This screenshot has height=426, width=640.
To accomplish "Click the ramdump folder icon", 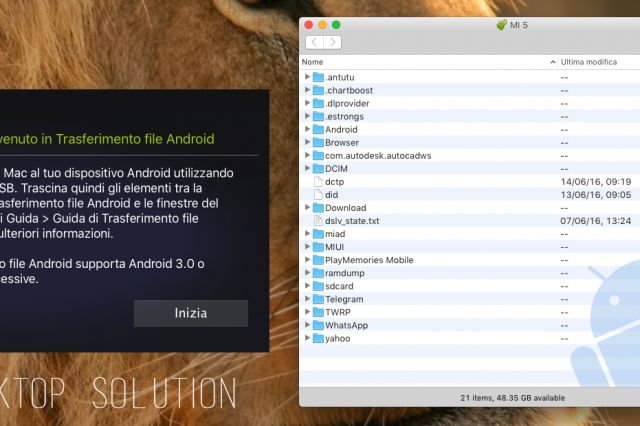I will tap(318, 273).
